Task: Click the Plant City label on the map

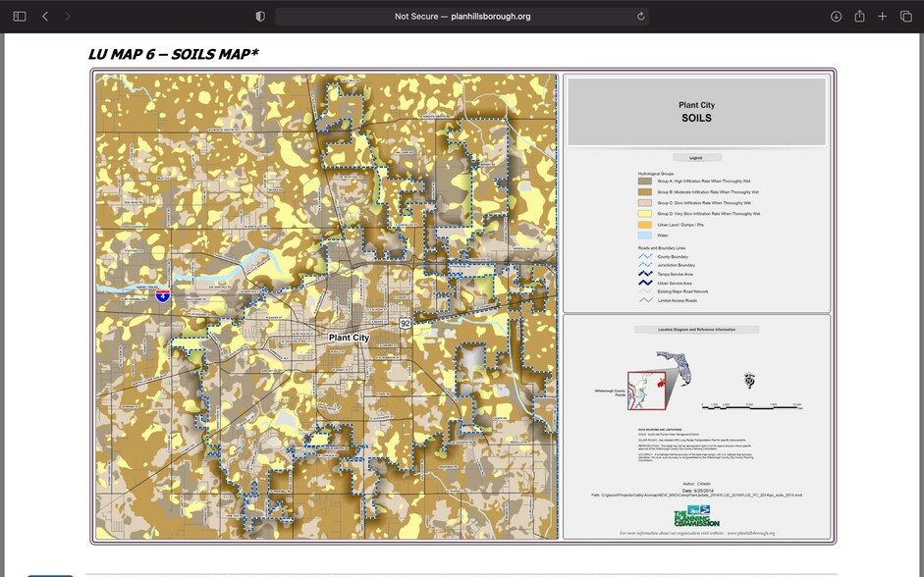Action: (349, 338)
